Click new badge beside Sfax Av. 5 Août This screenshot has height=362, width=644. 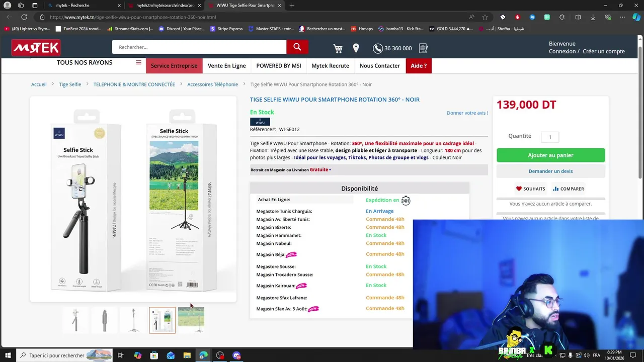[313, 309]
